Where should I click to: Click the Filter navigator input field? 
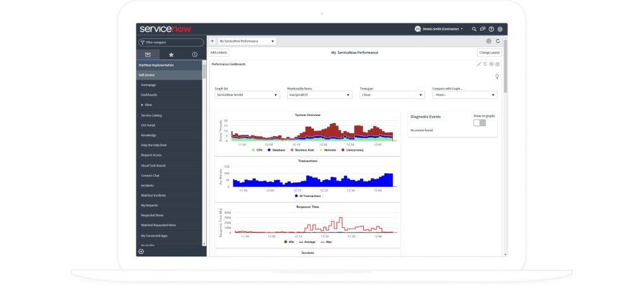tap(171, 42)
